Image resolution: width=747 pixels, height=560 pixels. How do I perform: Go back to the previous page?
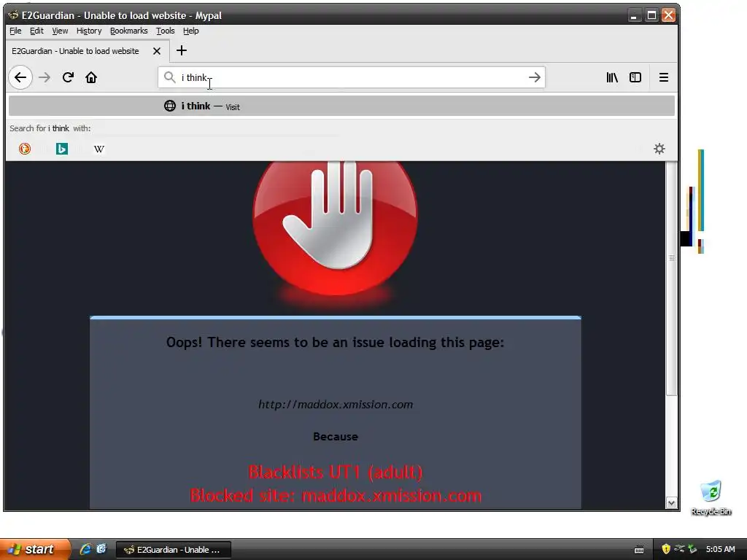click(20, 77)
